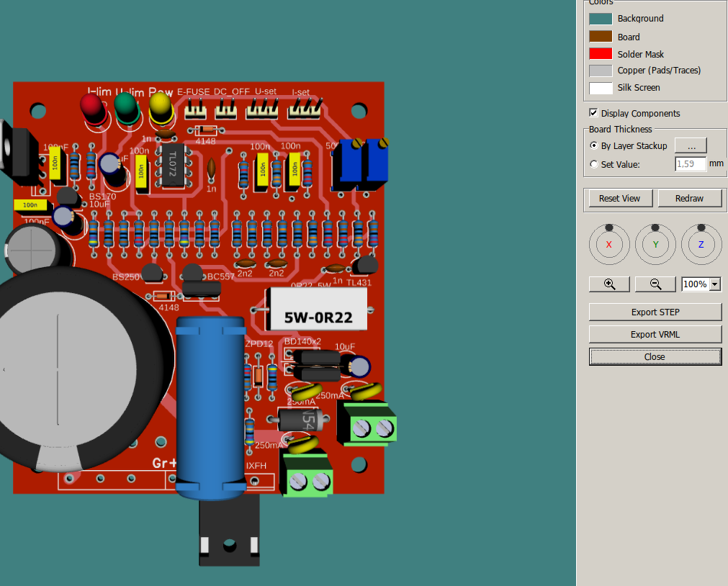
Task: Click the red LED on the board
Action: 94,109
